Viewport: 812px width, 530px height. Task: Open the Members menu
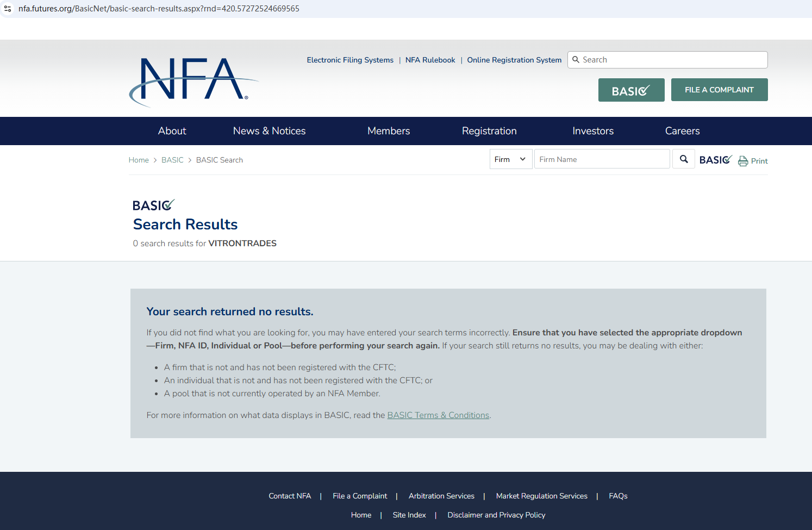[x=389, y=131]
